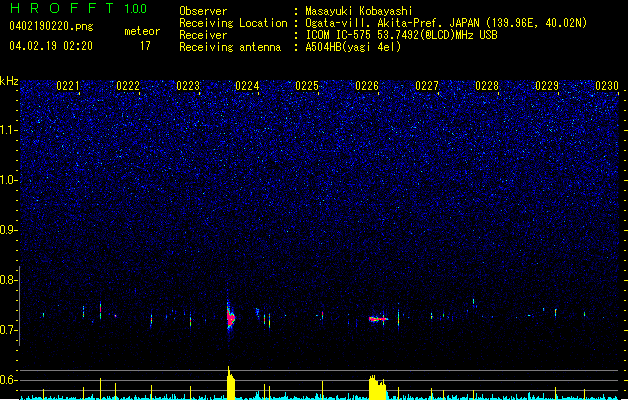Click observer name Masayuki Kobayashi
Viewport: 629px width, 400px height.
(x=359, y=11)
